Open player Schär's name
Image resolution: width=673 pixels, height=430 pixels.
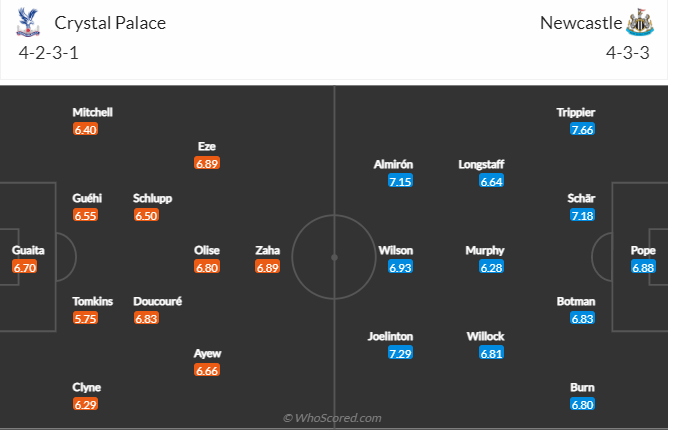[x=581, y=198]
